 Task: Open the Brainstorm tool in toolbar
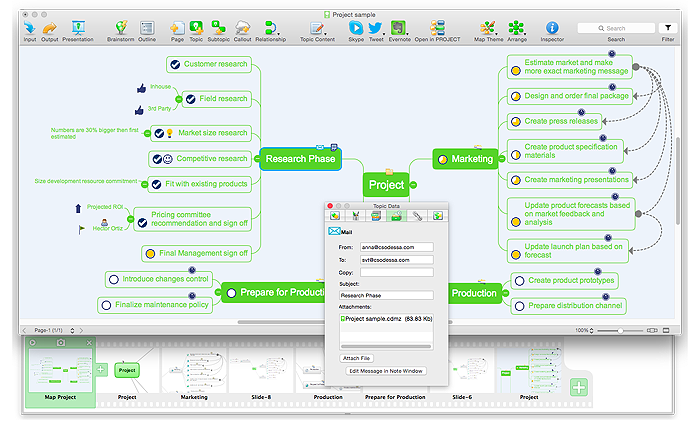tap(121, 28)
